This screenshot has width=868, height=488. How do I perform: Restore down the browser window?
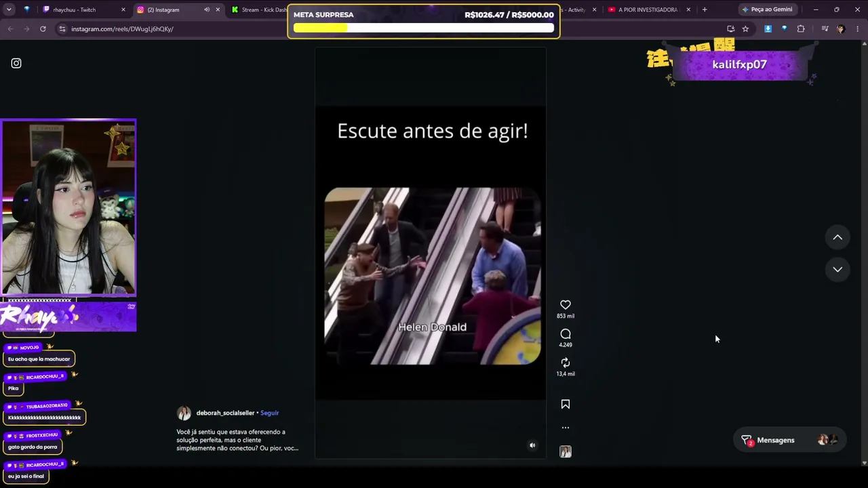click(837, 9)
